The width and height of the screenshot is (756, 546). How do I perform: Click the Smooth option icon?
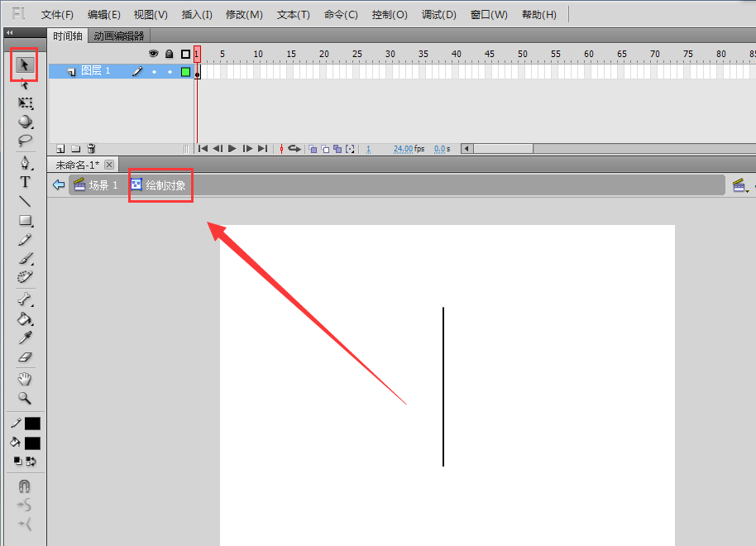(25, 505)
